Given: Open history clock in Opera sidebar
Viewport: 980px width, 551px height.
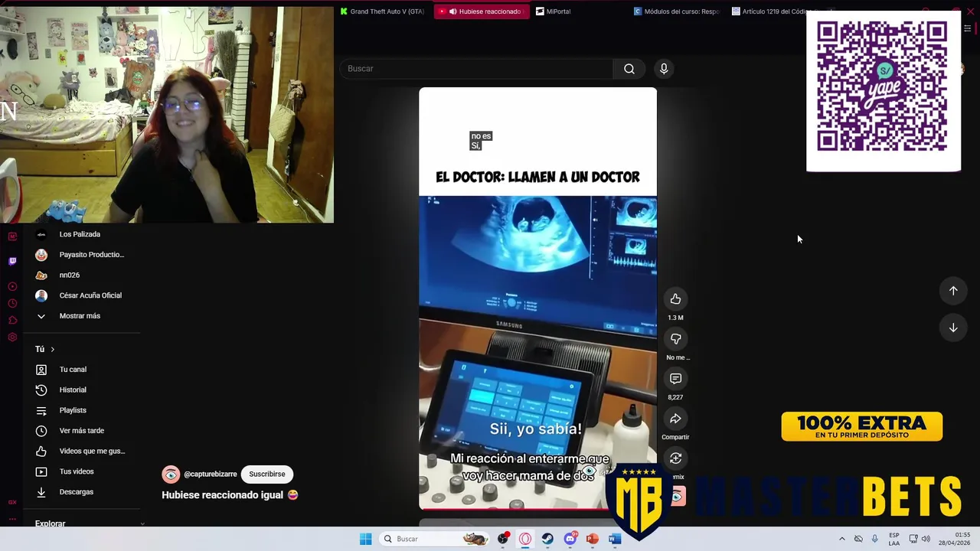Looking at the screenshot, I should (x=12, y=304).
